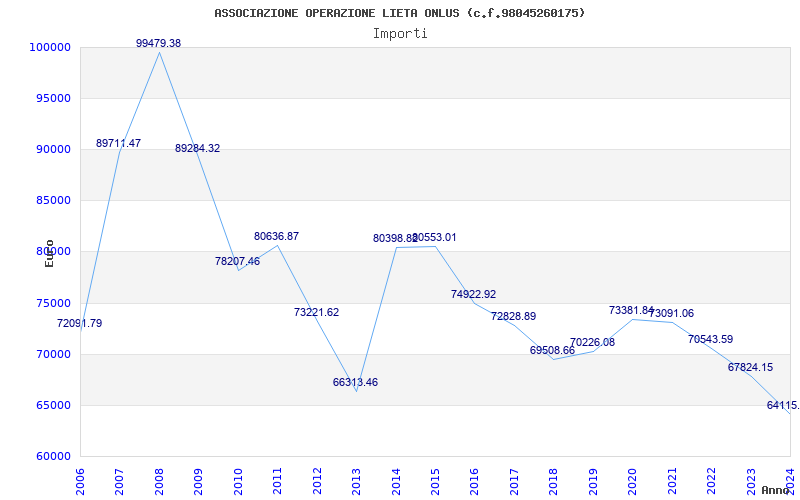Click the x-axis year 2021
Image resolution: width=800 pixels, height=500 pixels.
672,481
